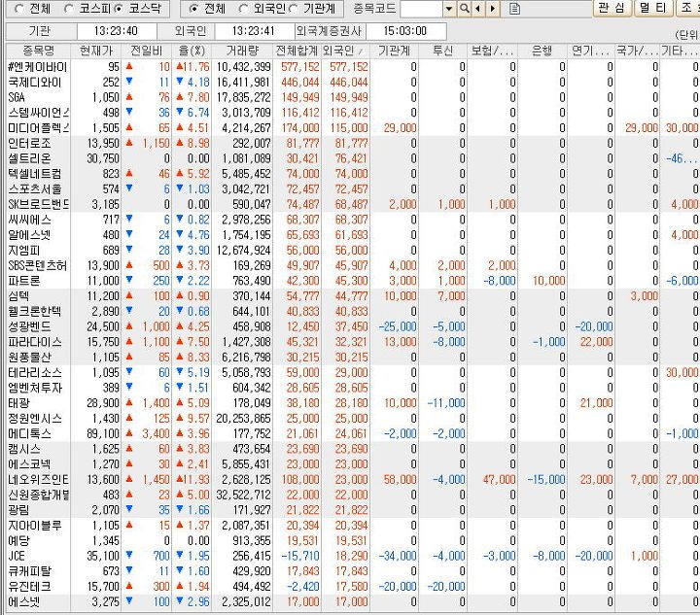Sort by the 전체합계 column header
Screen dimensions: 700x615
coord(297,51)
